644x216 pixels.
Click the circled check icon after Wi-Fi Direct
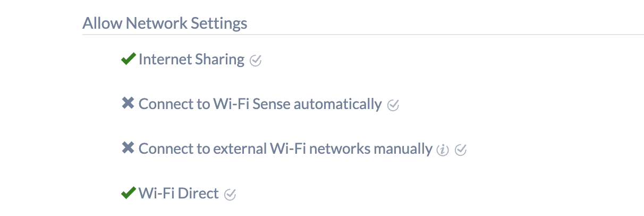pos(230,195)
